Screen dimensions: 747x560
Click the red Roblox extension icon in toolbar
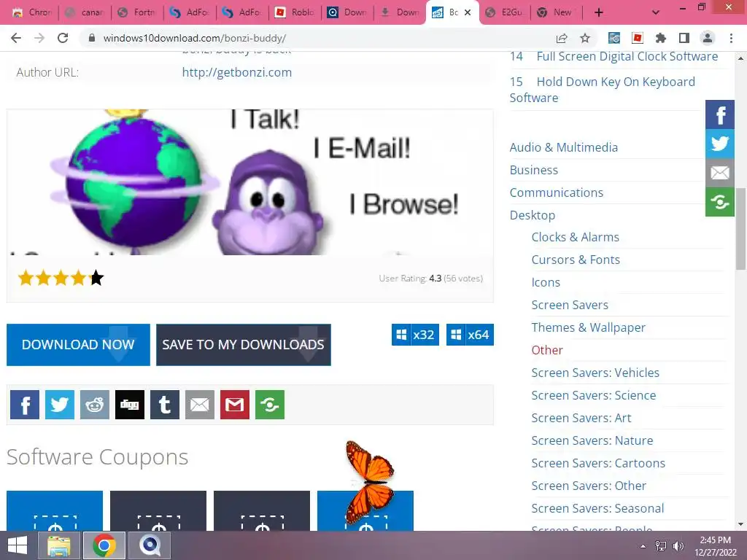(x=637, y=38)
